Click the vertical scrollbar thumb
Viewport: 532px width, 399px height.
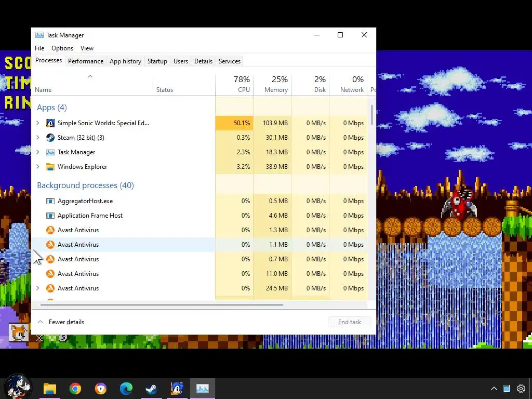372,114
